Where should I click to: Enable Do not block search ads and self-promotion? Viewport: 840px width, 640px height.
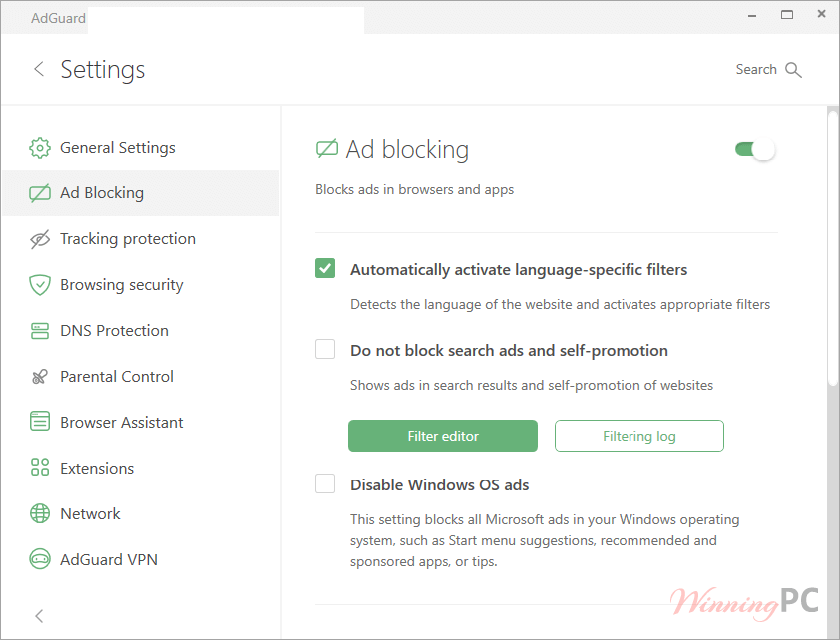pyautogui.click(x=325, y=349)
